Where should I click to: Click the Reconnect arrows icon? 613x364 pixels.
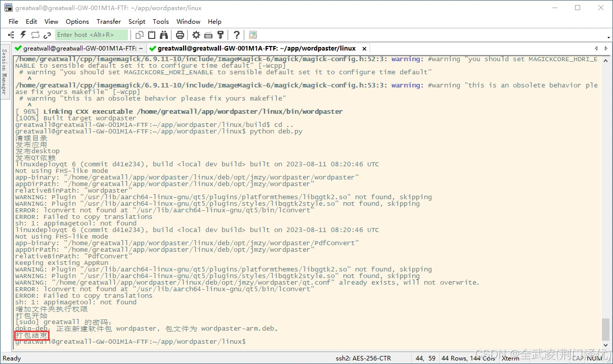[35, 35]
